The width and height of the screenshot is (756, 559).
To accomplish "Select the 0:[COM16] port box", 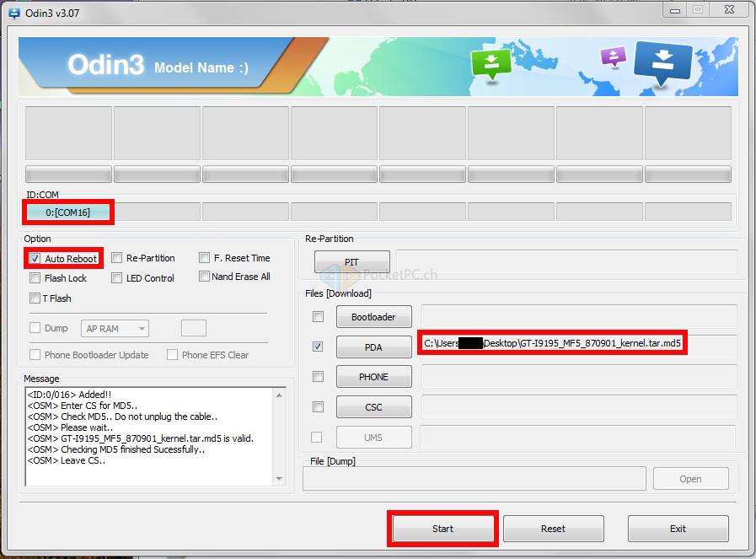I will [68, 212].
